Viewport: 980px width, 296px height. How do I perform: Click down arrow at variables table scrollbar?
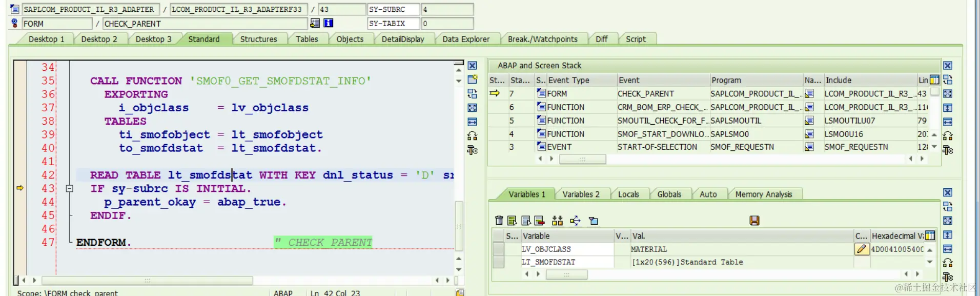click(x=930, y=262)
